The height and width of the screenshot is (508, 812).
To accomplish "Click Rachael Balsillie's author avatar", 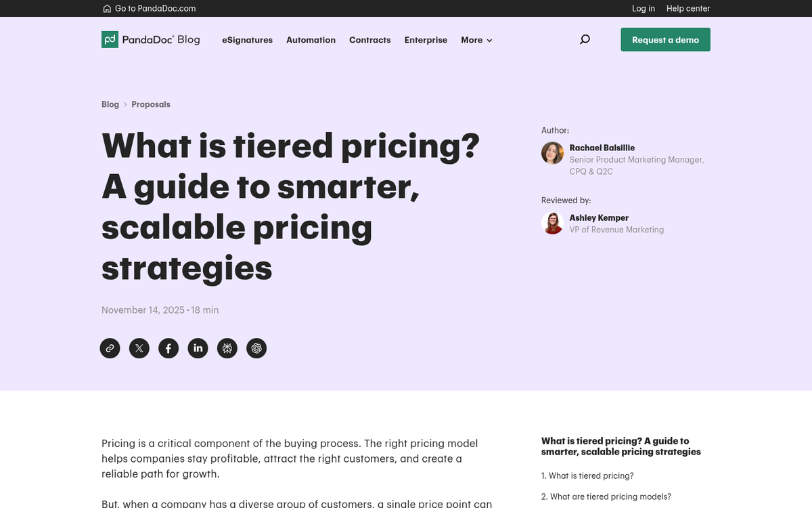I will coord(552,152).
